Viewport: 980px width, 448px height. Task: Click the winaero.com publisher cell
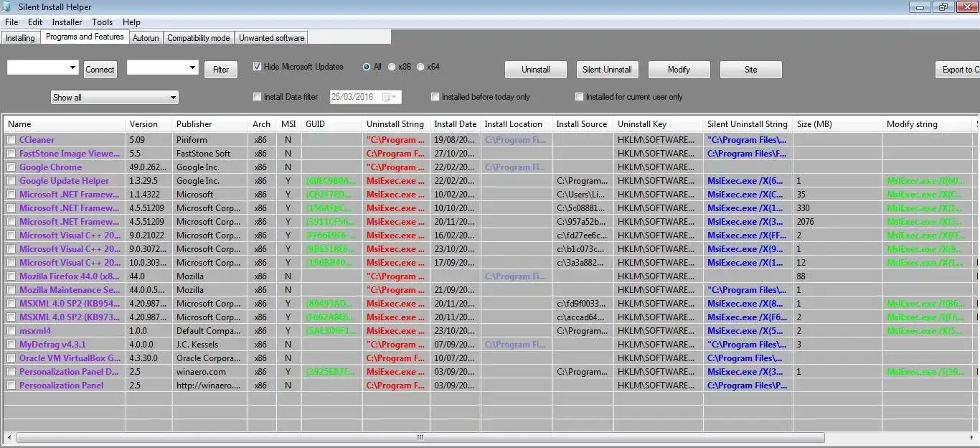tap(201, 372)
